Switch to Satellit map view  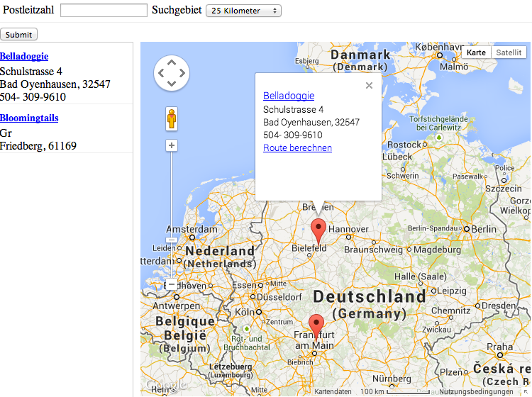coord(509,52)
